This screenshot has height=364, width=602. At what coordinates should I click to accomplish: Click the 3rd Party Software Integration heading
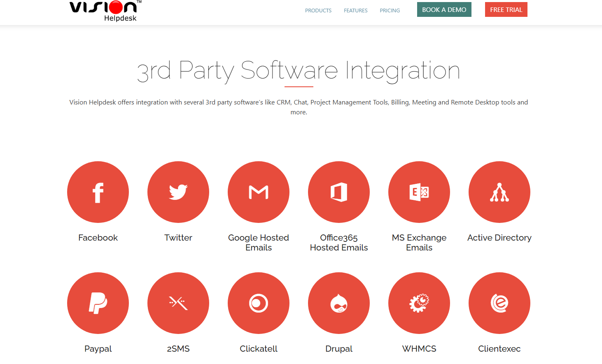[x=299, y=71]
